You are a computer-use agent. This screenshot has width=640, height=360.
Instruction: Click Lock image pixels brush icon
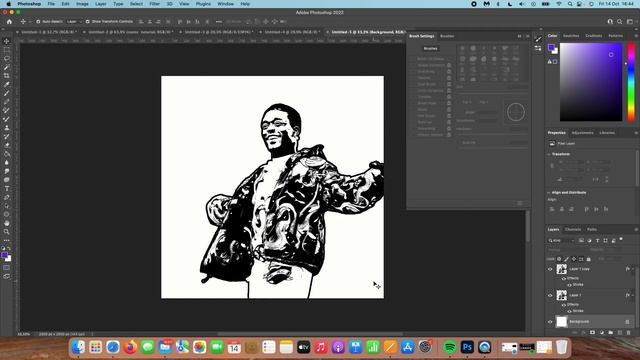click(x=567, y=259)
